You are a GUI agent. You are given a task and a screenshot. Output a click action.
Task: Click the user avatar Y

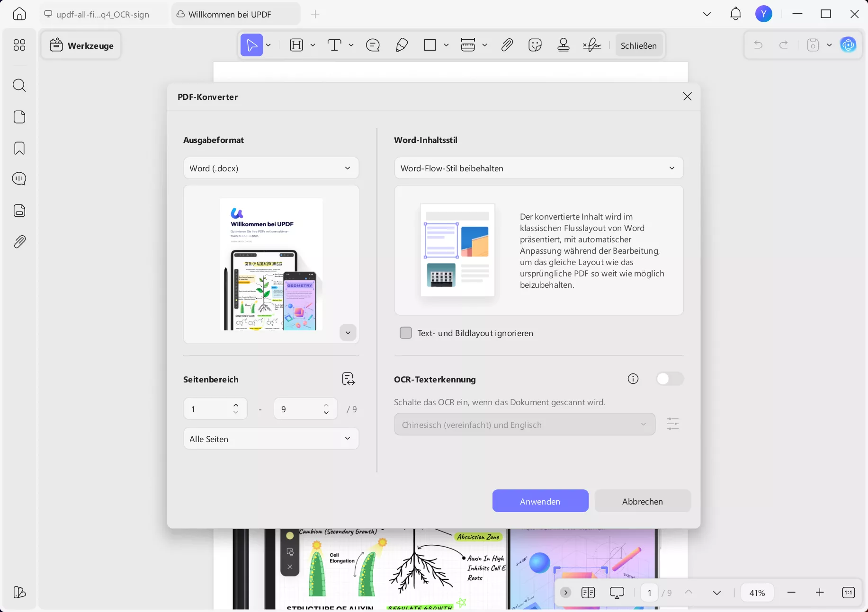pos(763,14)
